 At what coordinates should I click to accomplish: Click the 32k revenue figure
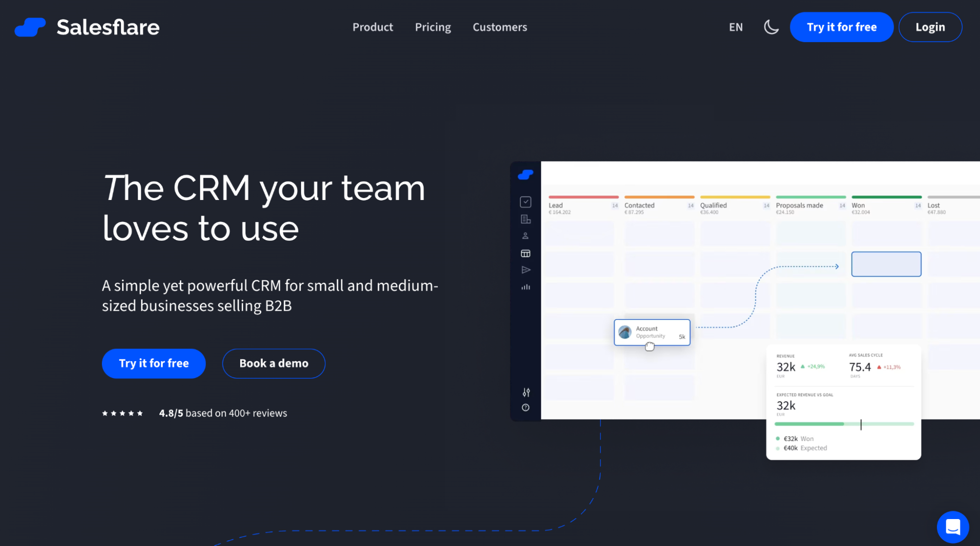(785, 367)
